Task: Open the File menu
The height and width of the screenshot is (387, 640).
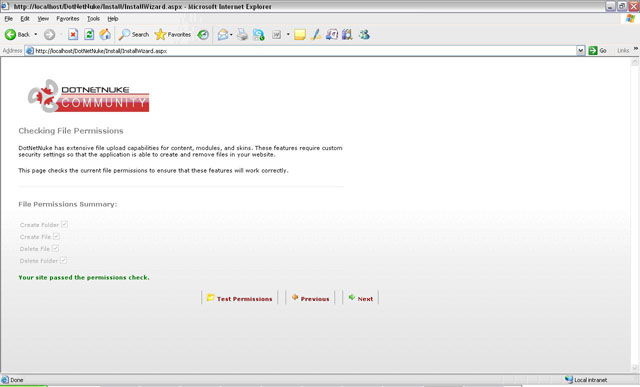Action: [9, 19]
